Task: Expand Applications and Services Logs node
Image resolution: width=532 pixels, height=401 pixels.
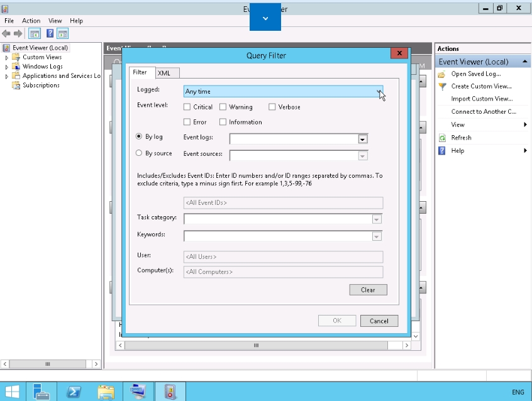Action: click(x=7, y=76)
